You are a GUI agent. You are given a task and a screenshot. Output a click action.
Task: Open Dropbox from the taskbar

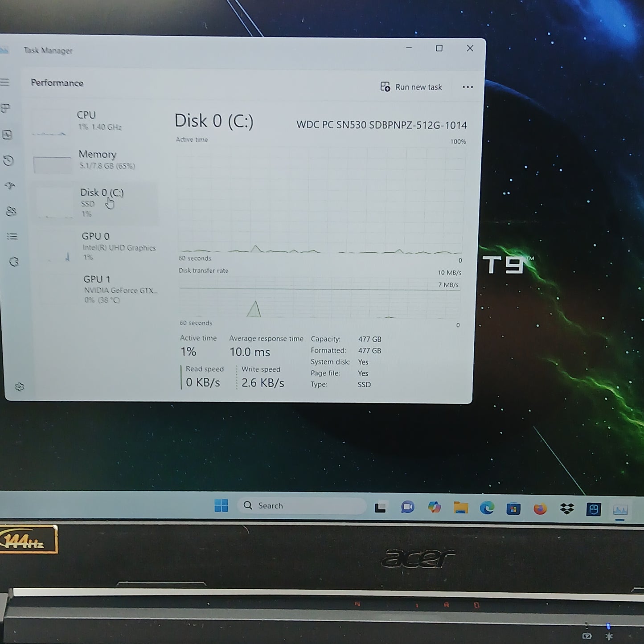[x=567, y=509]
